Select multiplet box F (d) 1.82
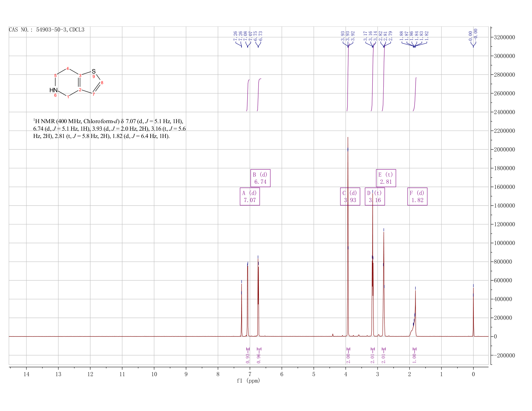 (x=418, y=196)
